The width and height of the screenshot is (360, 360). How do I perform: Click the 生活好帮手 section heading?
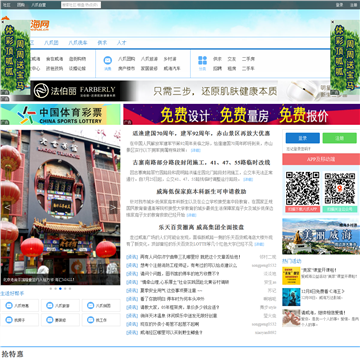click(x=12, y=294)
